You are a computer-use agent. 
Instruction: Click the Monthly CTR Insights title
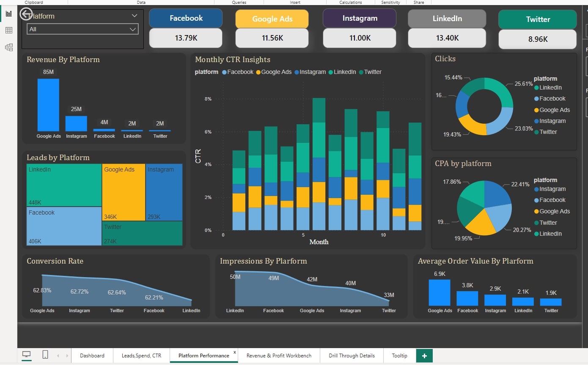[x=233, y=60]
